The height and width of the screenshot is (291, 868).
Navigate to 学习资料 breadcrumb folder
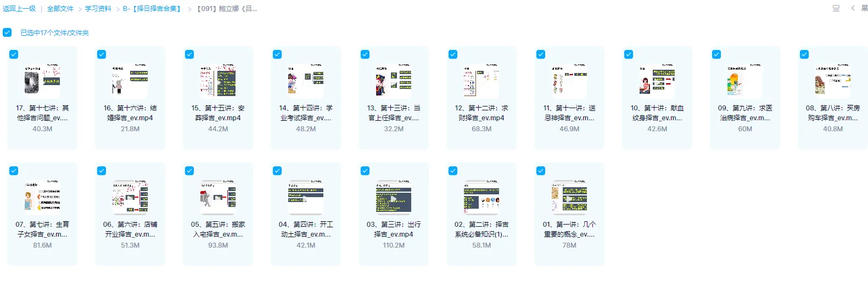click(98, 9)
